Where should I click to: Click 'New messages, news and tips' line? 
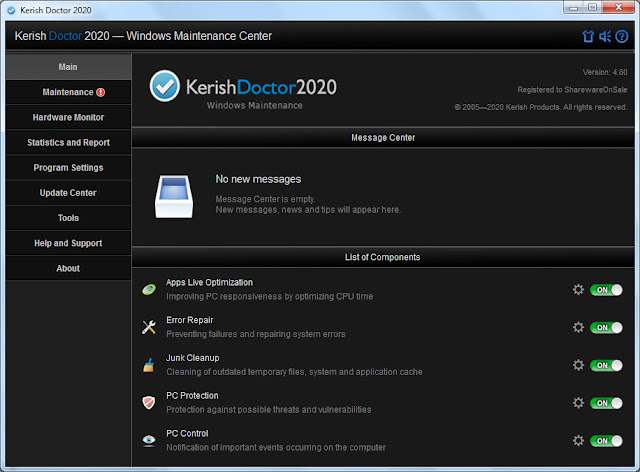point(308,210)
